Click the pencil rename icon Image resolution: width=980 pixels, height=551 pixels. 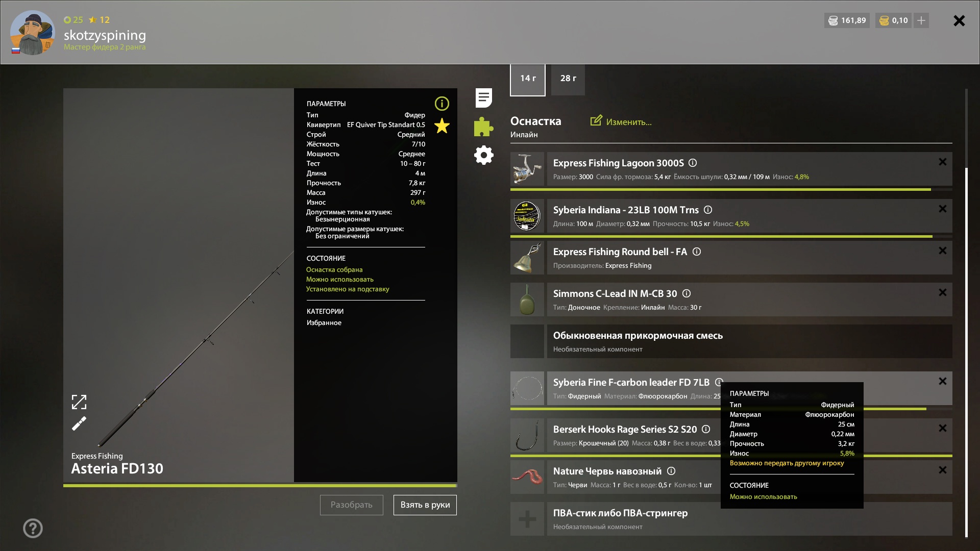79,423
